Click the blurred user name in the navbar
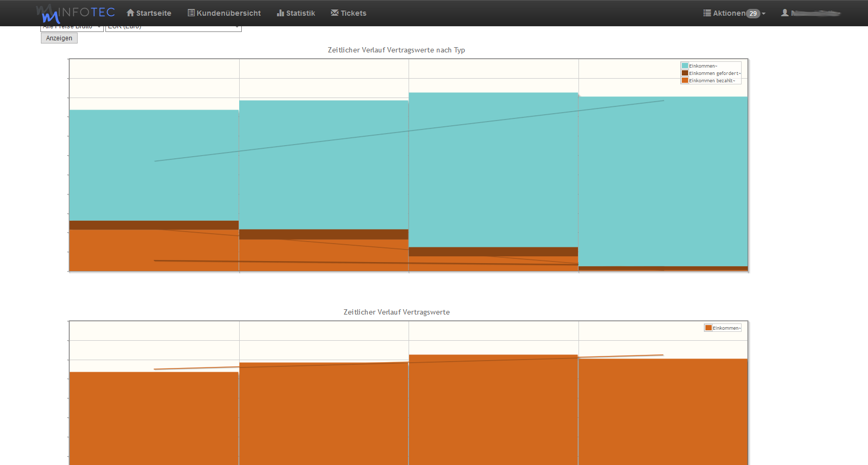This screenshot has height=465, width=868. [x=816, y=13]
